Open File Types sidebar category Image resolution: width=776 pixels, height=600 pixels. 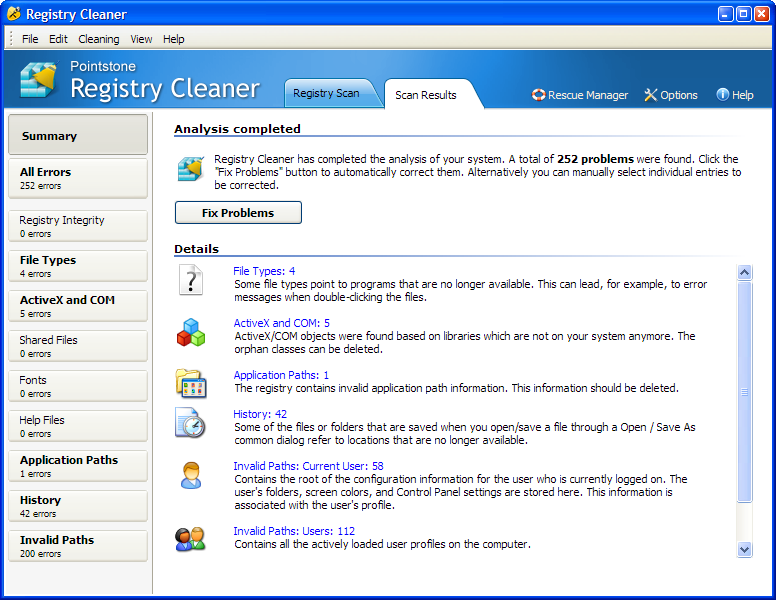[x=78, y=266]
